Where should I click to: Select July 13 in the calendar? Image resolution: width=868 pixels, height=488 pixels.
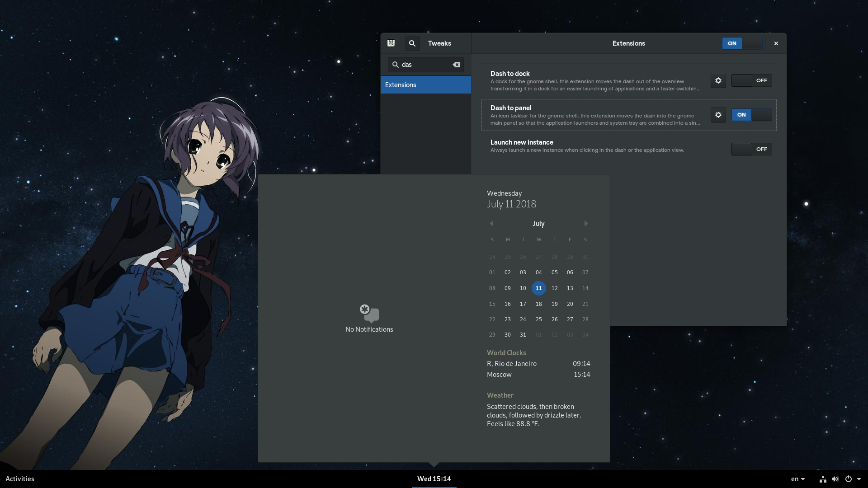point(570,288)
